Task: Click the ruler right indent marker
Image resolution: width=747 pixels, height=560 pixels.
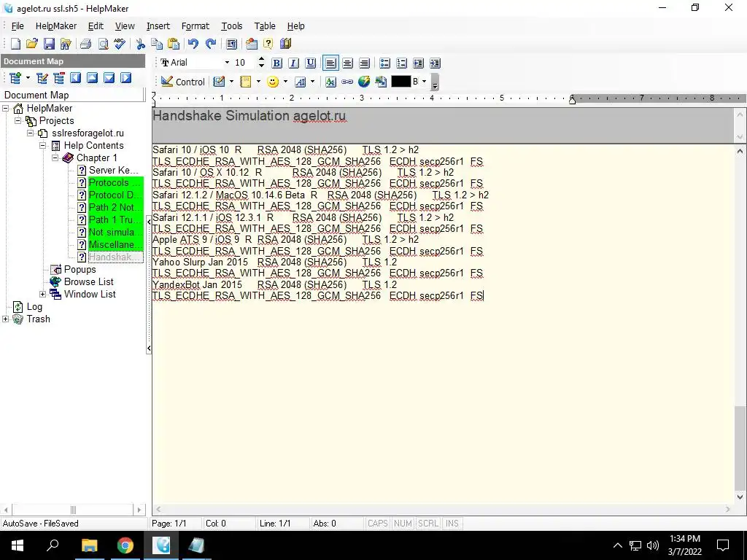Action: pos(572,99)
